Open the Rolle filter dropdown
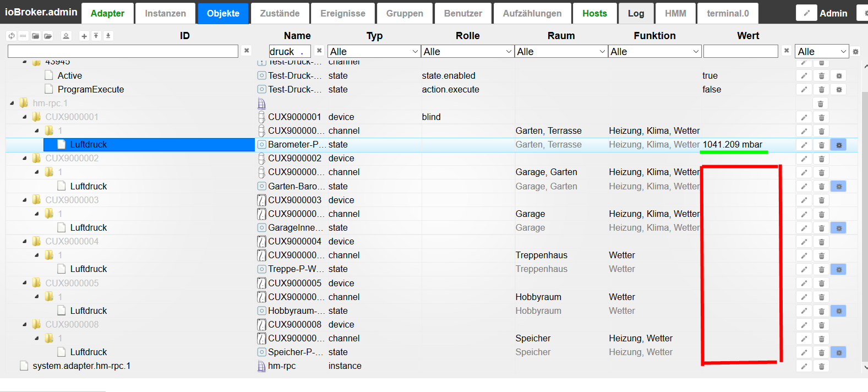This screenshot has height=392, width=868. click(x=467, y=51)
